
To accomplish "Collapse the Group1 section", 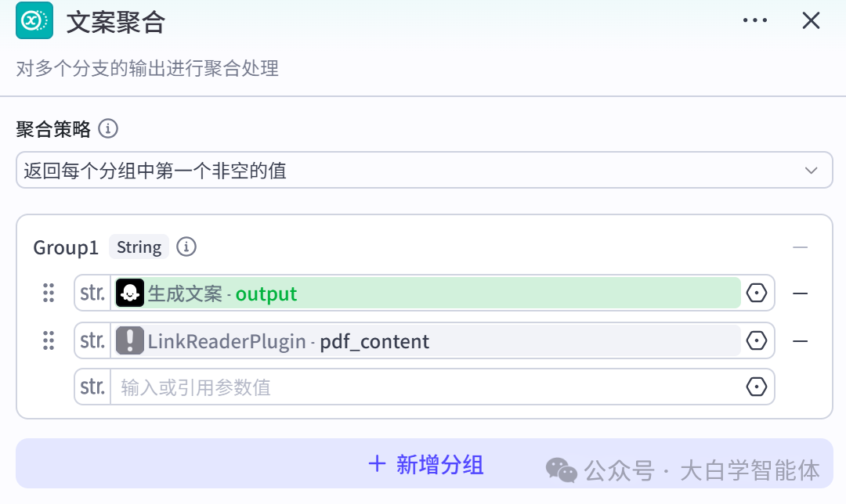I will pyautogui.click(x=800, y=247).
